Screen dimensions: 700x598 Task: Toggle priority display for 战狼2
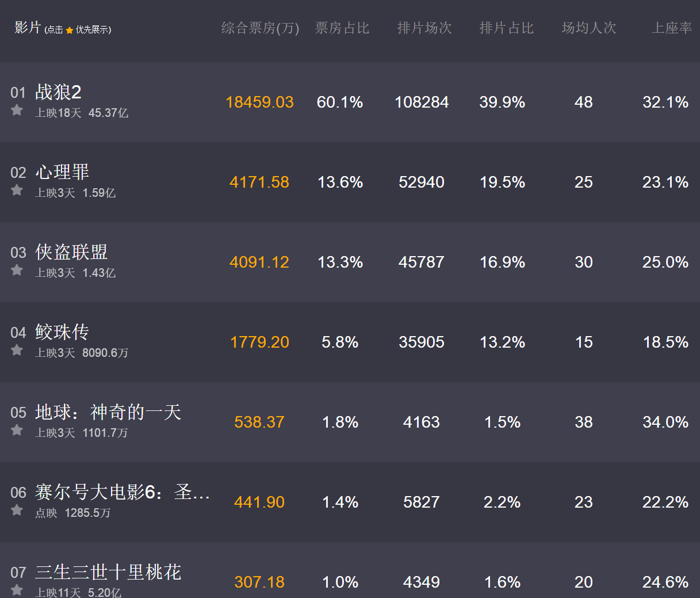tap(16, 111)
